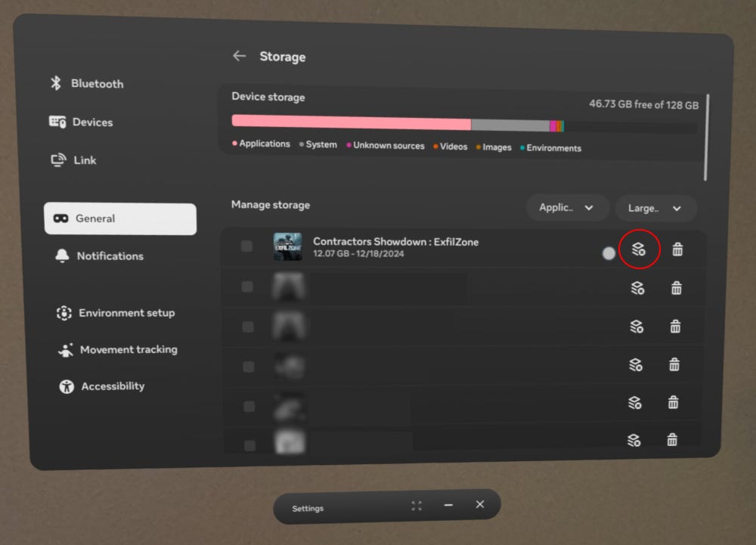Click the '46.73 GB free of 128 GB' text
This screenshot has height=545, width=756.
pos(643,104)
